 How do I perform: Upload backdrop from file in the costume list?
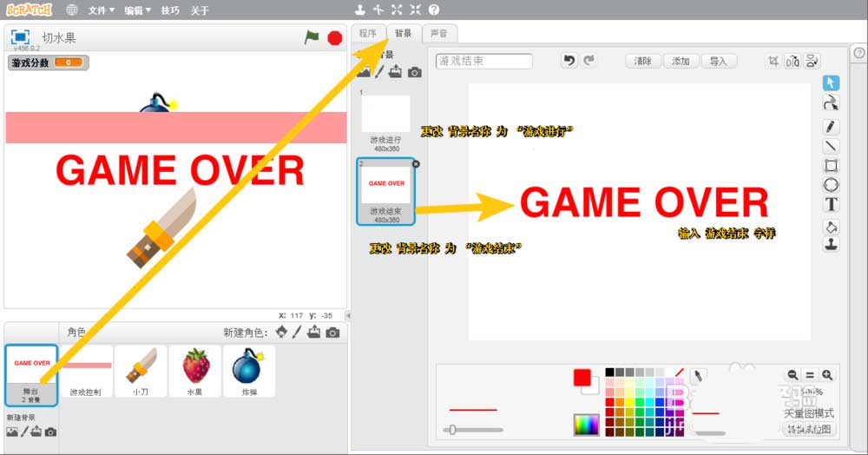click(x=395, y=71)
